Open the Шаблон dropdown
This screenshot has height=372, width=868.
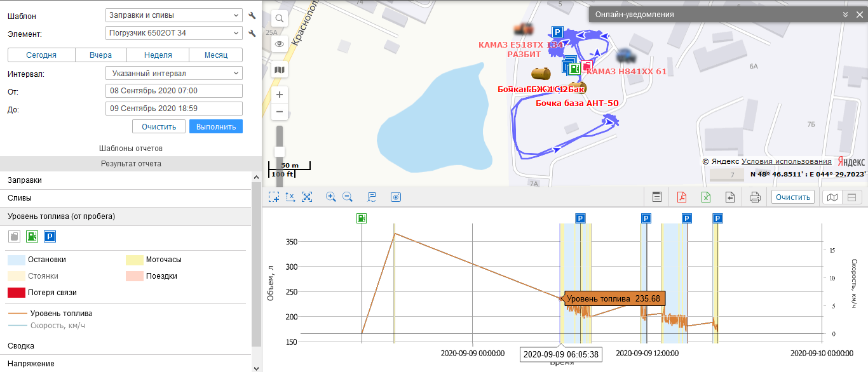point(173,15)
